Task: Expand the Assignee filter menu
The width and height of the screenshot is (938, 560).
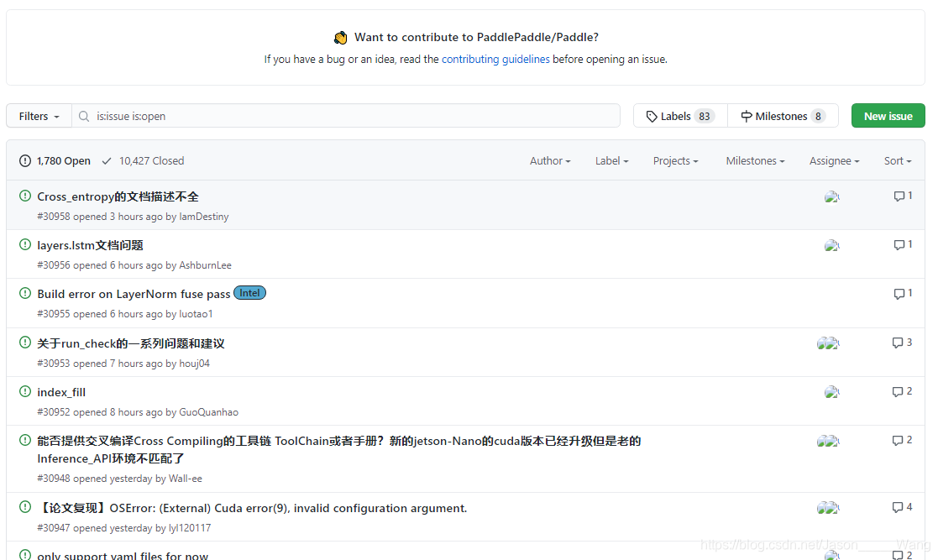Action: pos(834,161)
